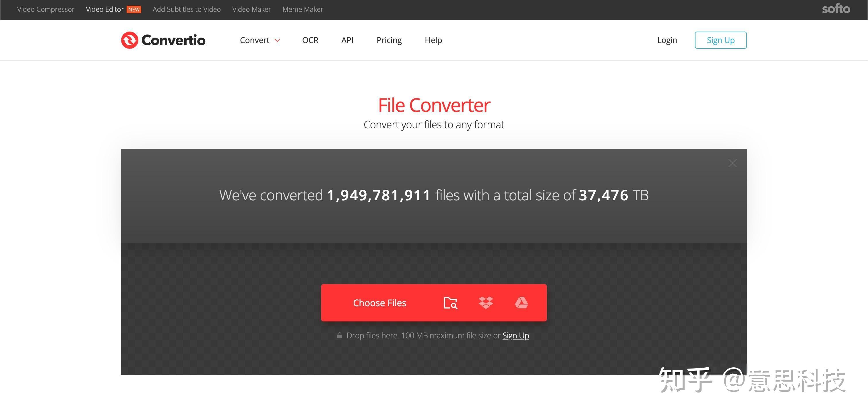This screenshot has width=868, height=415.
Task: Click Sign Up link under drop area
Action: tap(516, 336)
